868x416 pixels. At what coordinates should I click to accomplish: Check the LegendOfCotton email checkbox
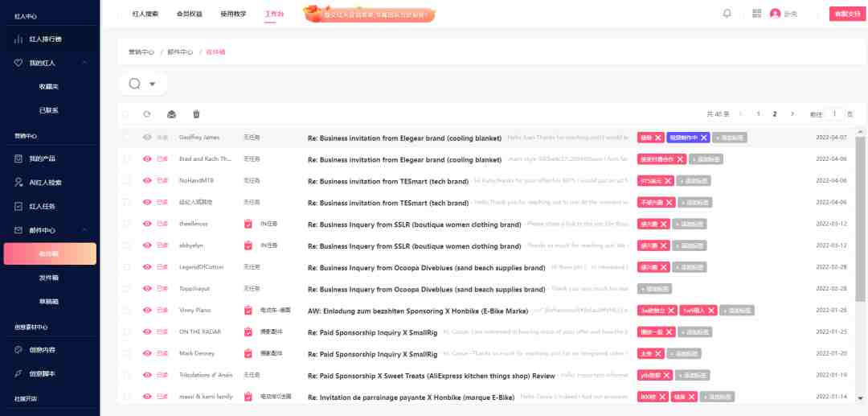[x=127, y=267]
